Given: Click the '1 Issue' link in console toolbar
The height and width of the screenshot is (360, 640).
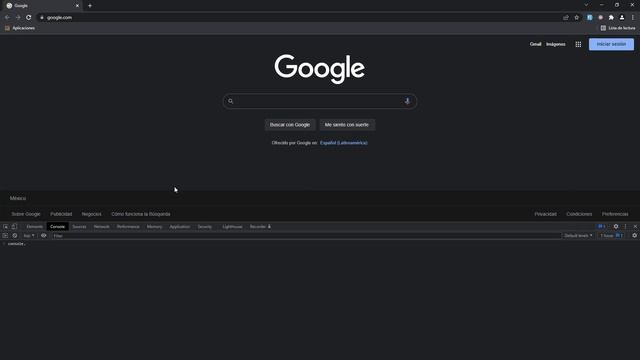Looking at the screenshot, I should 611,236.
